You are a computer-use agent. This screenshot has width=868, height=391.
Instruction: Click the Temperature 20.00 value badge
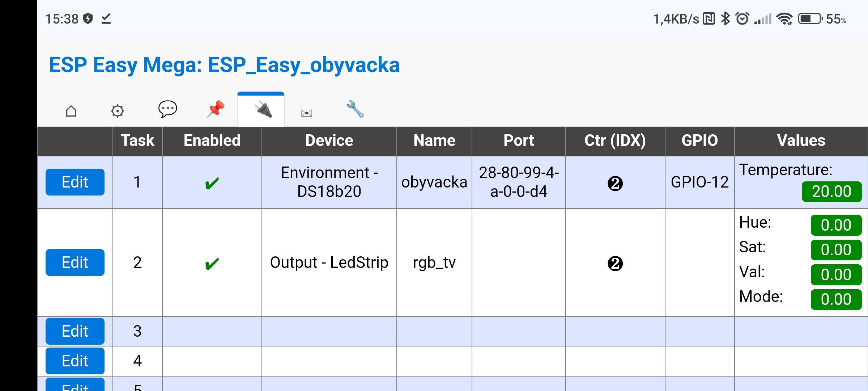click(x=831, y=192)
